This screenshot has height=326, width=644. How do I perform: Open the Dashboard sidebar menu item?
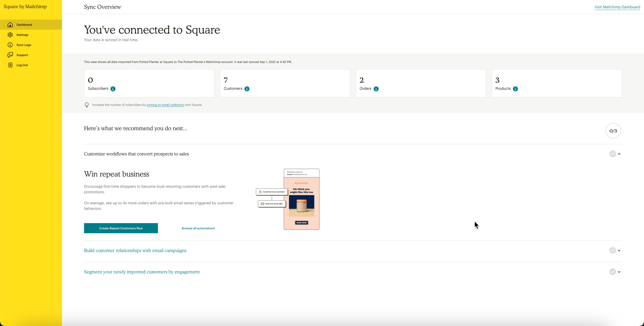click(24, 24)
